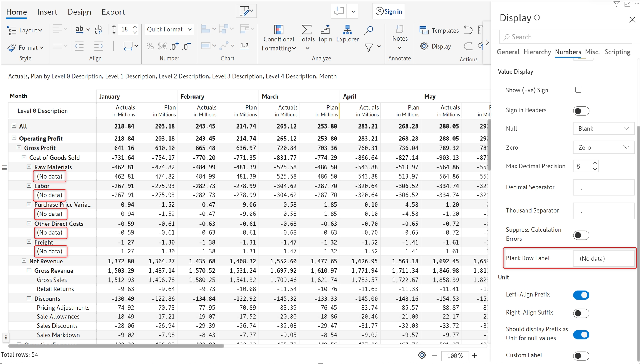Viewport: 640px width, 364px height.
Task: Switch to the Misc. tab
Action: click(x=592, y=52)
